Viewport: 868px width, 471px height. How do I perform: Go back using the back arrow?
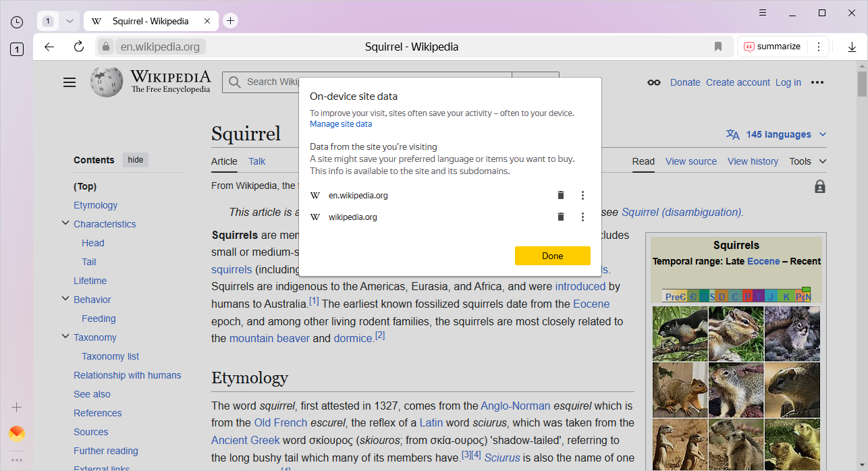49,47
